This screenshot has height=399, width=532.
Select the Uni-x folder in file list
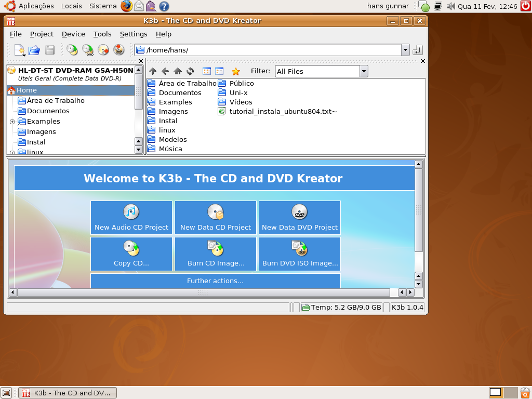(x=233, y=92)
